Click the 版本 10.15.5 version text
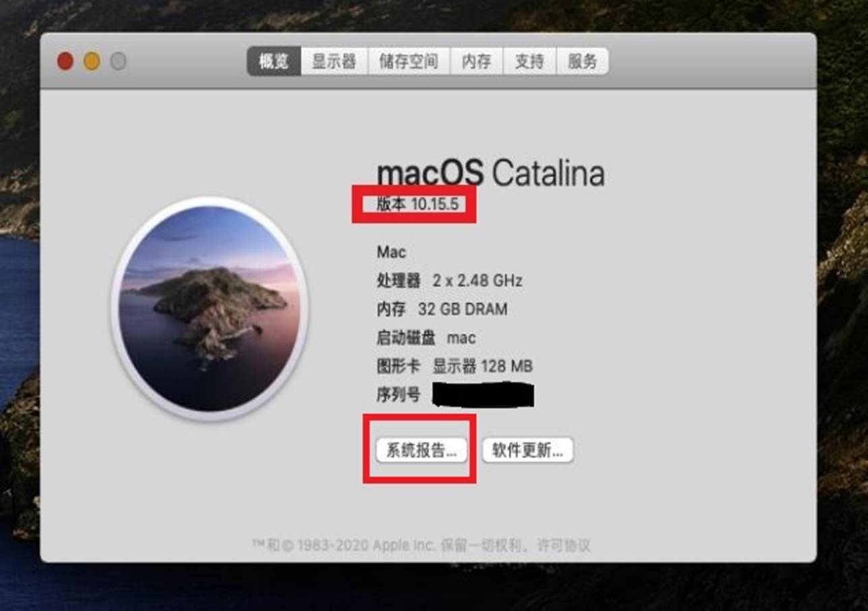Viewport: 868px width, 611px height. pos(417,204)
